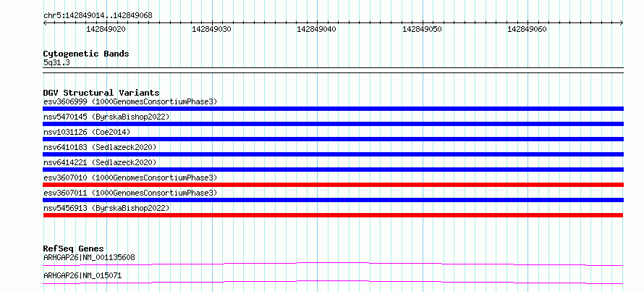
Task: Click the blue bar for nsv5470145
Action: [333, 124]
